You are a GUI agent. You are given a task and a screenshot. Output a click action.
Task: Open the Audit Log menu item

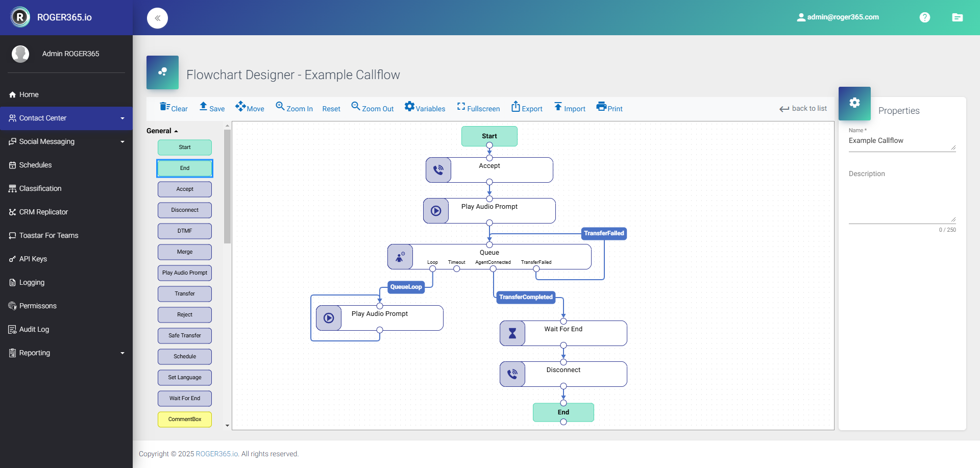pos(34,330)
